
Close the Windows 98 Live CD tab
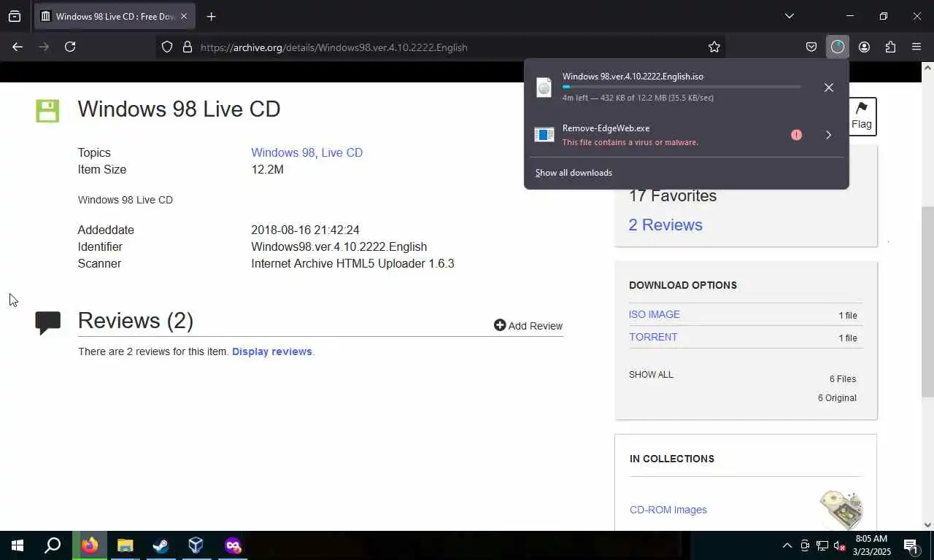coord(184,16)
